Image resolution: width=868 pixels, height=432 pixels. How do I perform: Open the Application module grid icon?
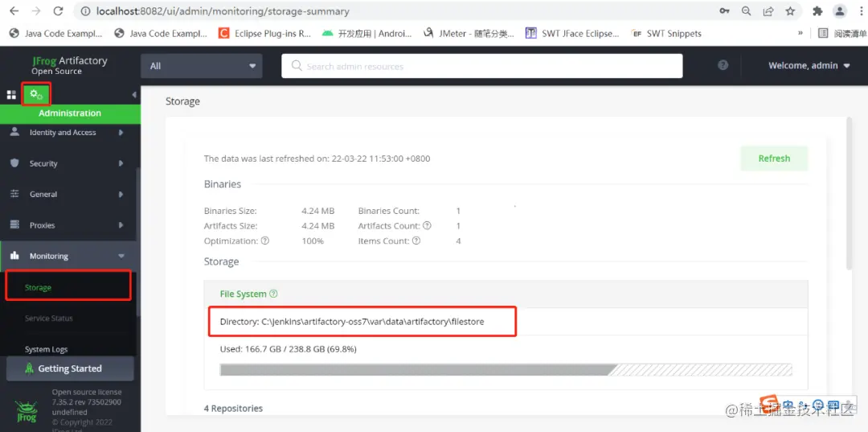11,95
